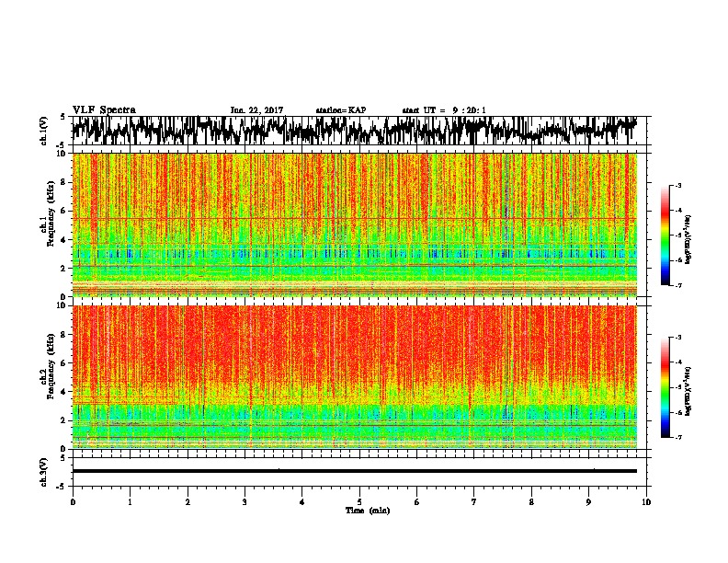This screenshot has width=728, height=563.
Task: Click the -7 label on ch.2 color bar
Action: tap(678, 437)
